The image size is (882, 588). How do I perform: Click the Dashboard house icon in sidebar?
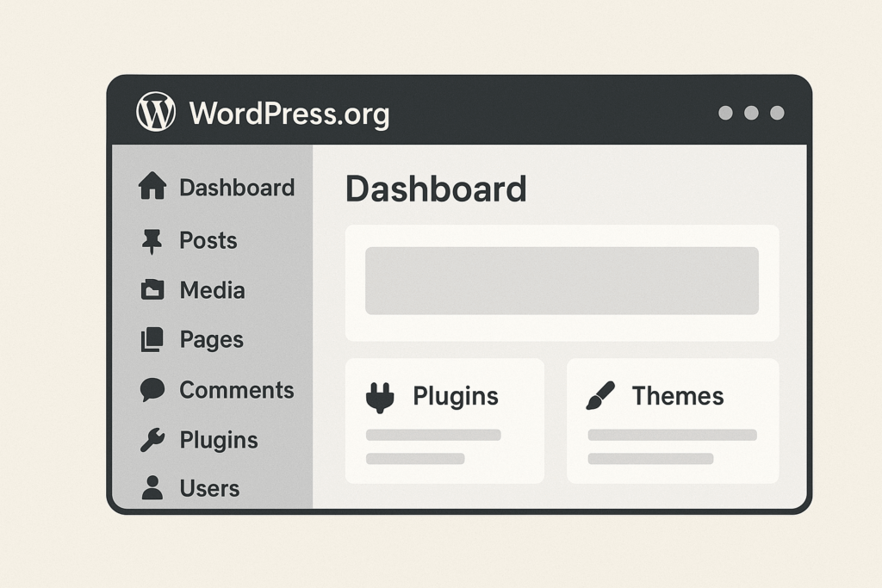(152, 187)
